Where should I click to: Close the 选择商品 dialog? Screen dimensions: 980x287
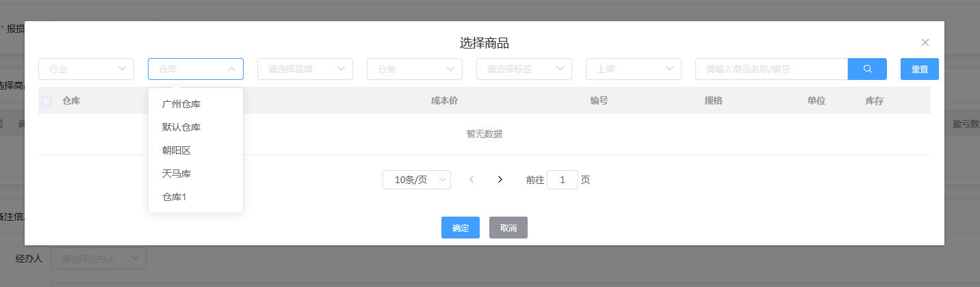pos(925,42)
